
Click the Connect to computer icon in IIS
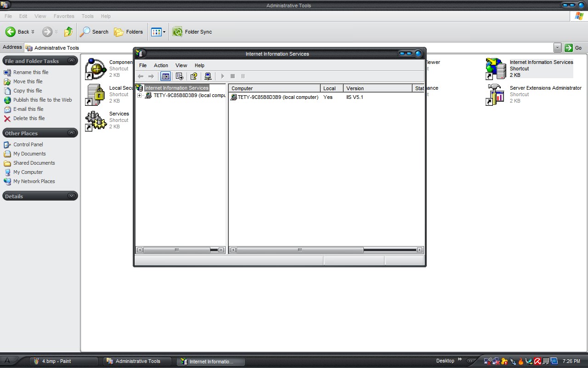(x=208, y=76)
